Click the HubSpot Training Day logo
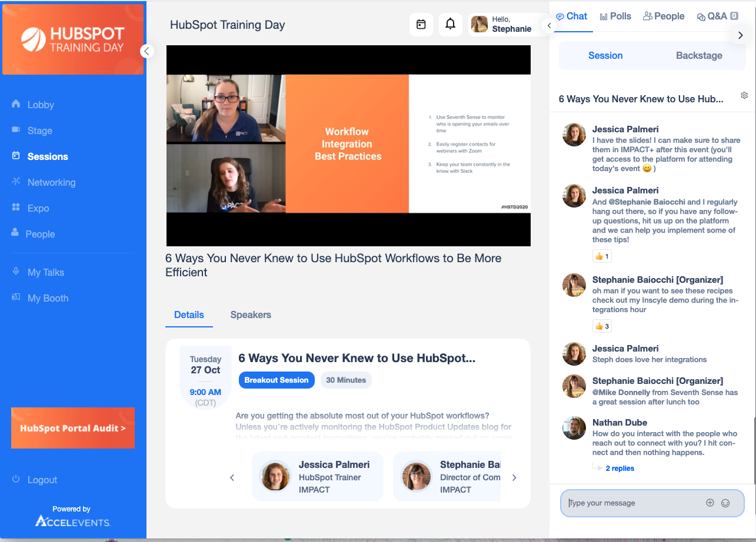756x542 pixels. click(x=73, y=39)
